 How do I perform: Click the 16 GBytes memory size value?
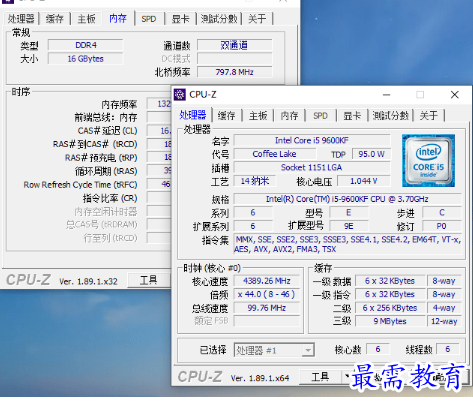(x=86, y=59)
